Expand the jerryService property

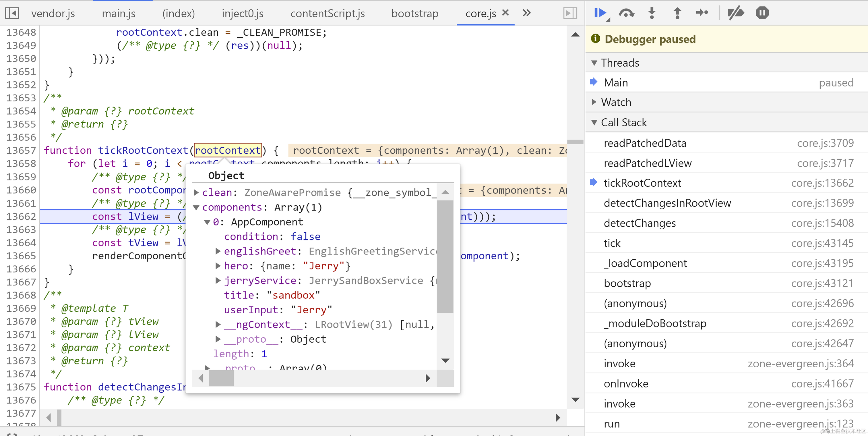(x=218, y=281)
